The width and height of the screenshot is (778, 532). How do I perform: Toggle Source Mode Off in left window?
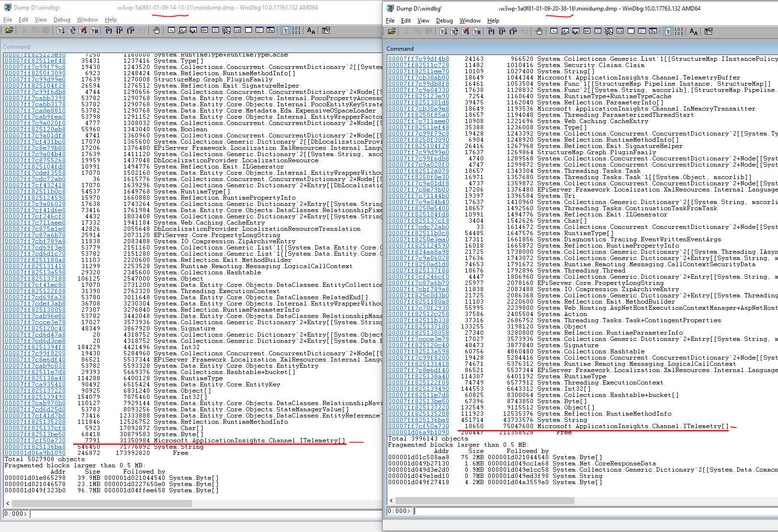tap(296, 30)
